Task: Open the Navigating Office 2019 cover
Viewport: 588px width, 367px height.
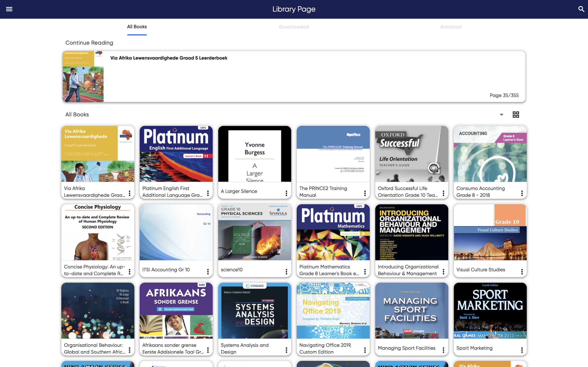Action: click(x=333, y=311)
